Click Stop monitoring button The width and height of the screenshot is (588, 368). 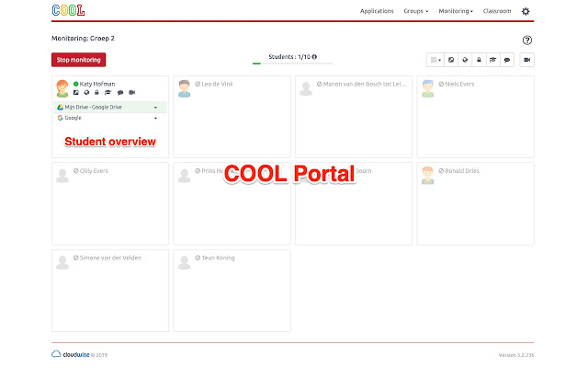pyautogui.click(x=78, y=60)
